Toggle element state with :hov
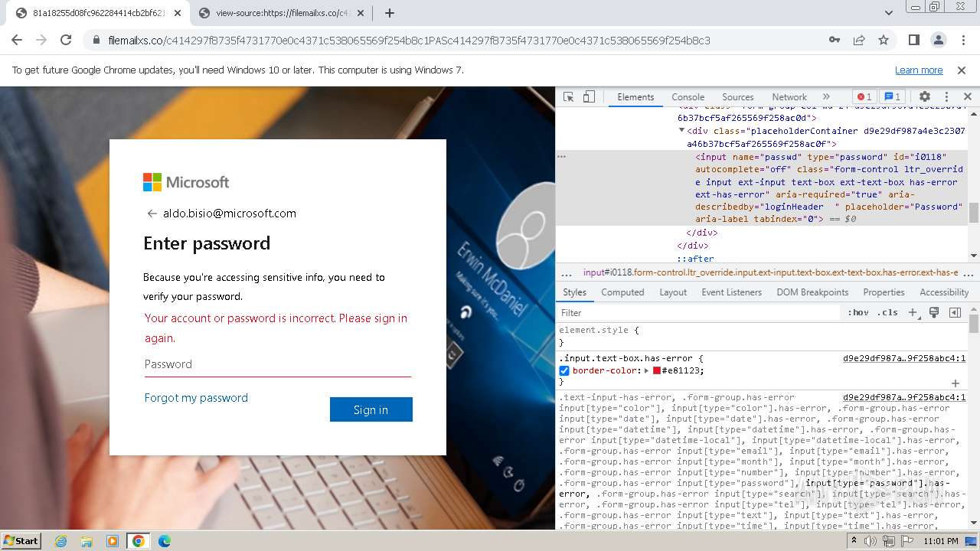Screen dimensions: 980x551 [x=858, y=312]
